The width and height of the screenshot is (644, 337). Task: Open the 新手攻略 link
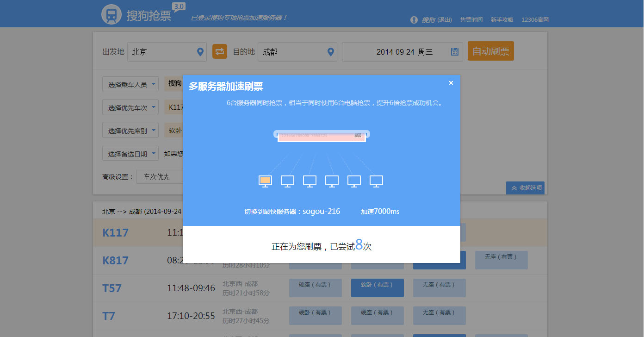[502, 20]
